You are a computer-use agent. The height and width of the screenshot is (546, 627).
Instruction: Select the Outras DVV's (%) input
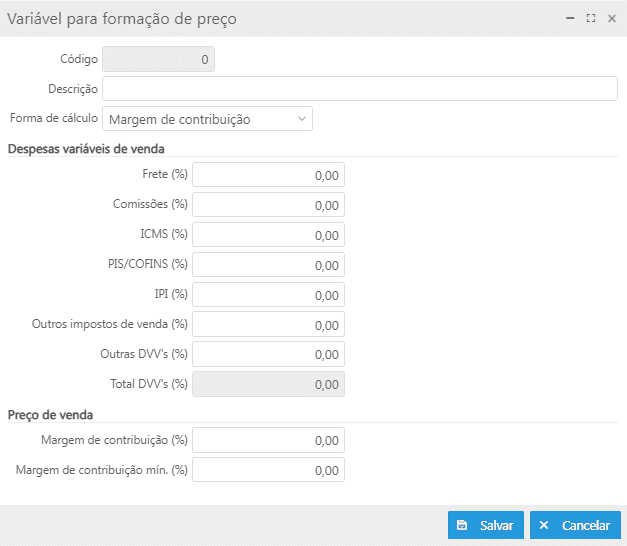268,354
